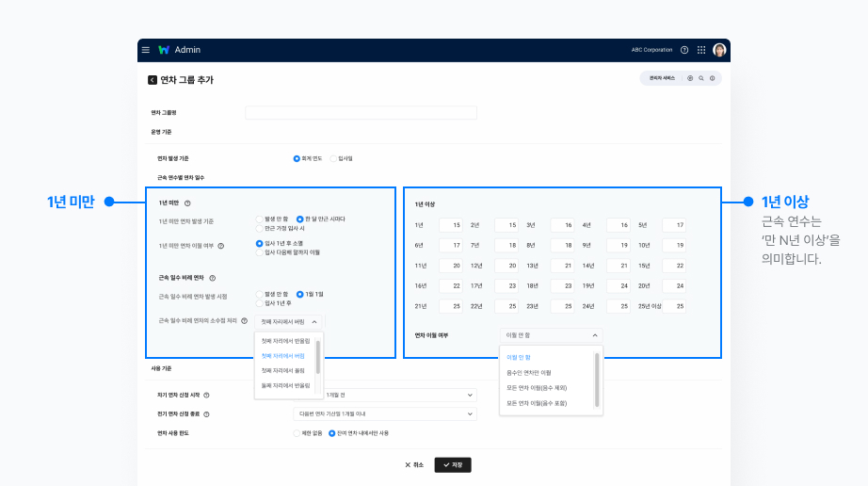The image size is (868, 486).
Task: Open the hamburger menu in the header
Action: (x=146, y=50)
